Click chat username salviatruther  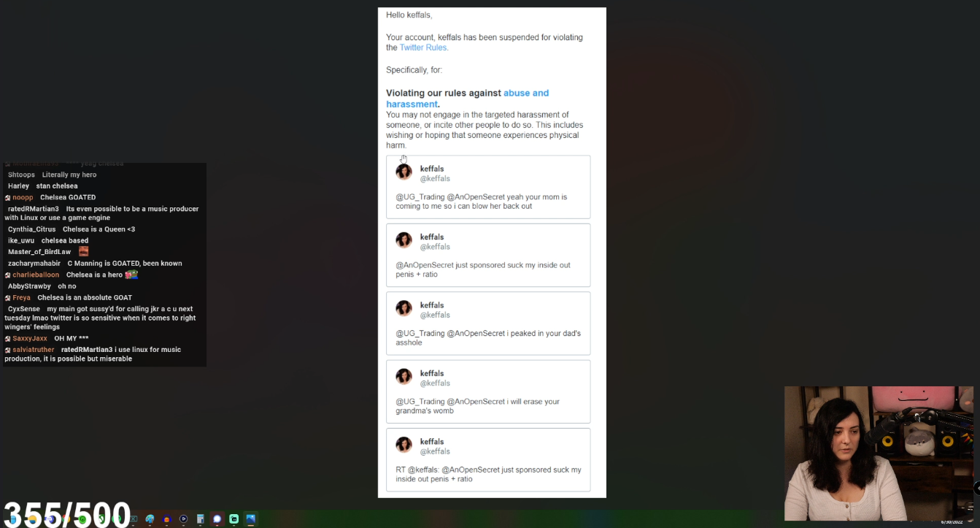coord(33,350)
